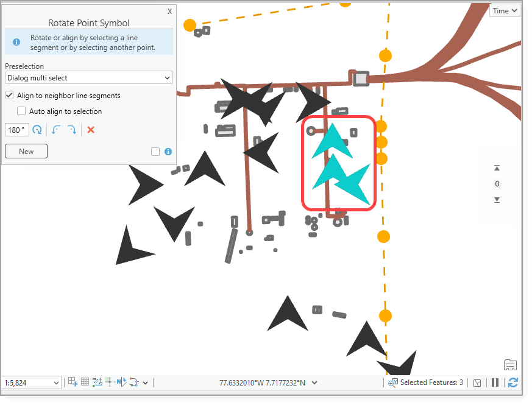Rotate the symbol clockwise
Screen dimensions: 532x405
tap(73, 130)
